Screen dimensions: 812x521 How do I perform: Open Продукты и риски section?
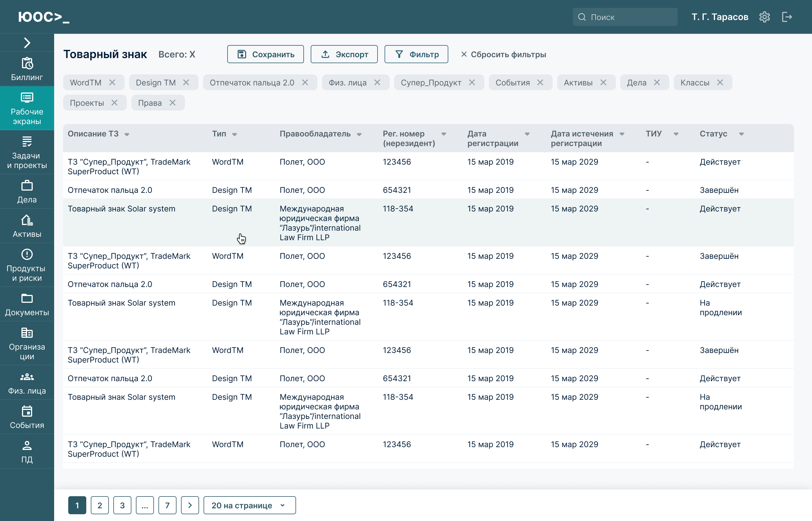27,265
